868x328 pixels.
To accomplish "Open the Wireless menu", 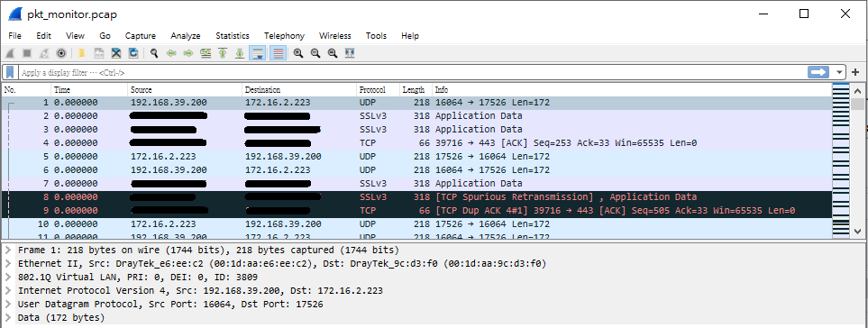I will [x=335, y=36].
